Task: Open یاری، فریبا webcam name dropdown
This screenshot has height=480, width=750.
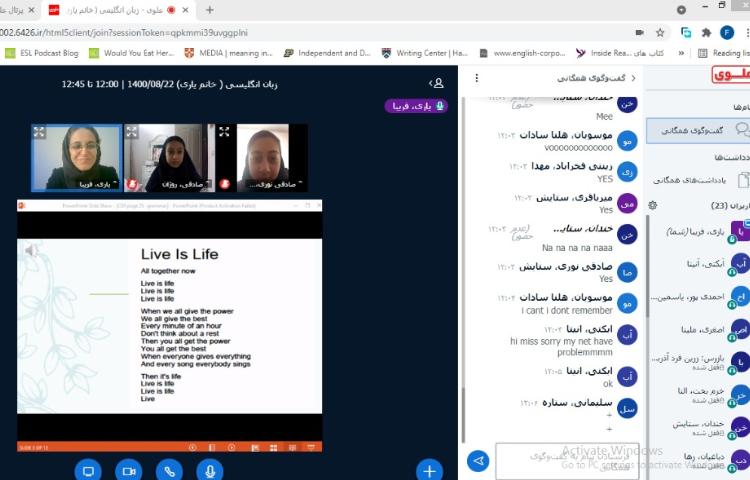Action: point(97,184)
